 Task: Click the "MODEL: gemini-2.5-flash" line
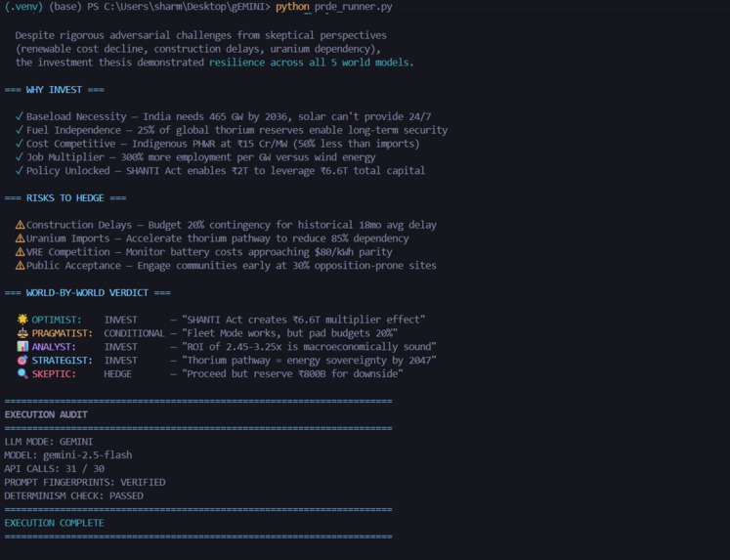(x=68, y=454)
